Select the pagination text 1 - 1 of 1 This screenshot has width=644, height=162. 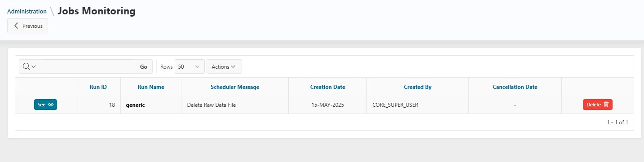coord(617,122)
